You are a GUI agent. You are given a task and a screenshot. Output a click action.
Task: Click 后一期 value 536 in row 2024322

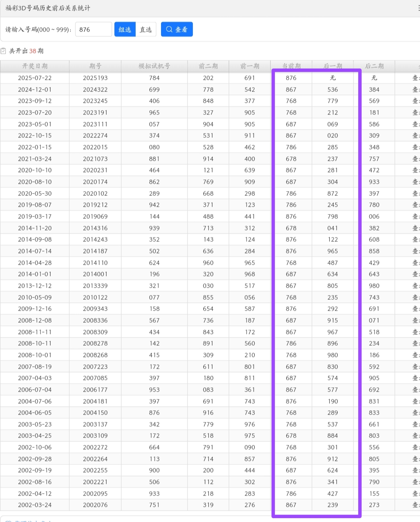pos(332,90)
